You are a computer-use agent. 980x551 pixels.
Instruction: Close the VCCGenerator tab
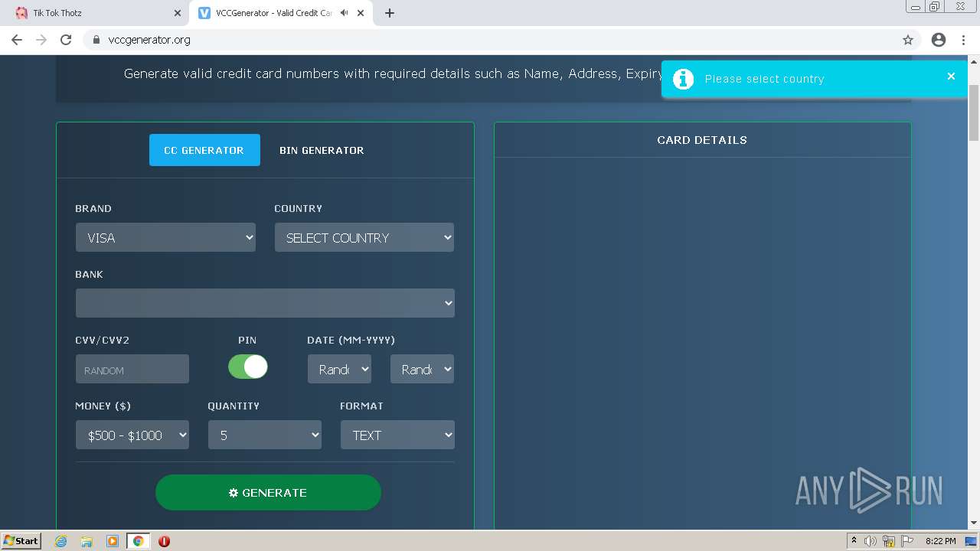point(361,13)
